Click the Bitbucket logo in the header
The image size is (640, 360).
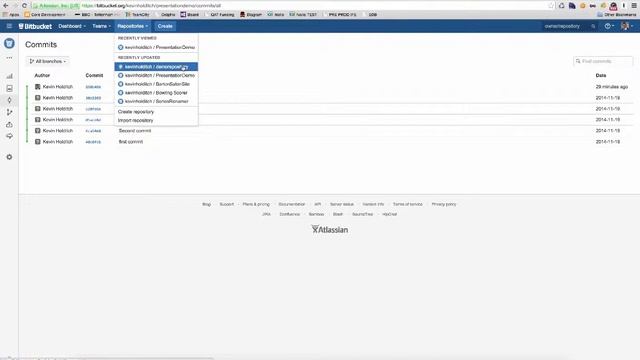pos(35,26)
